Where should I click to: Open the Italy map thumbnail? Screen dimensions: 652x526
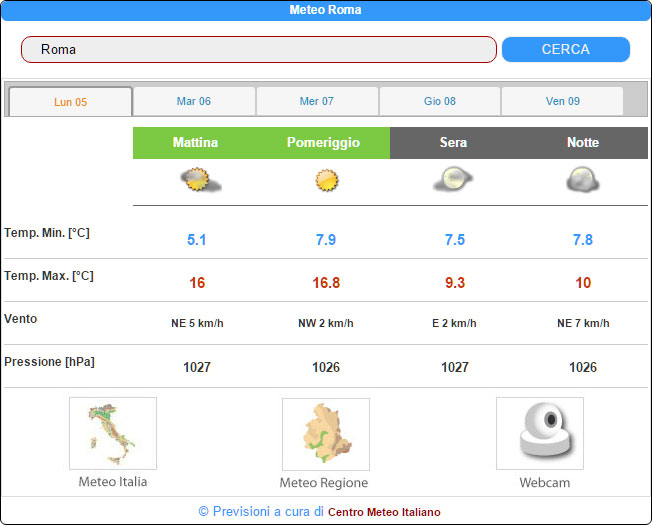pos(113,433)
